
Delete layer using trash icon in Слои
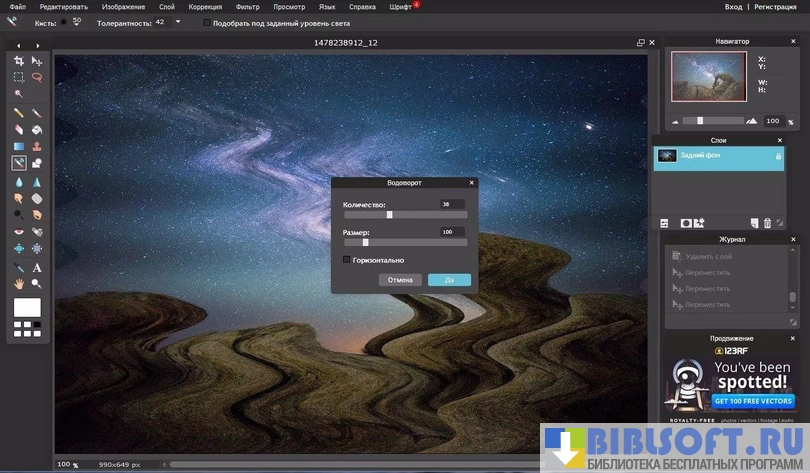point(767,223)
